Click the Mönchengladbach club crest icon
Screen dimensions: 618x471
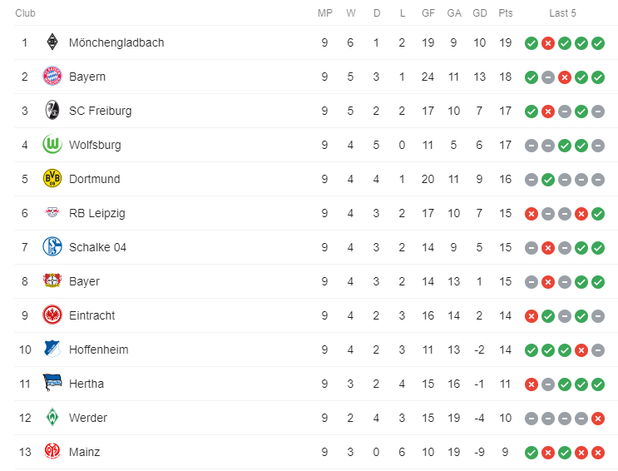click(52, 43)
